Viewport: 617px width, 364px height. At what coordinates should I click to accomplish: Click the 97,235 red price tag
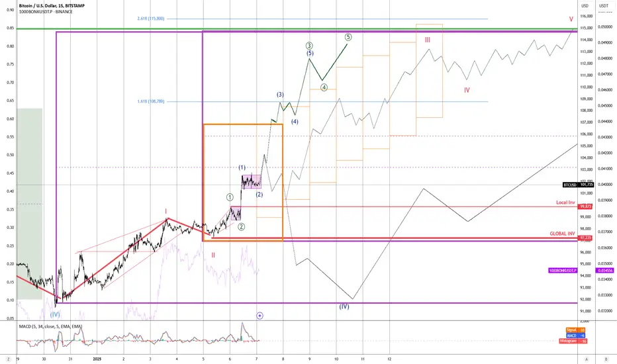585,238
